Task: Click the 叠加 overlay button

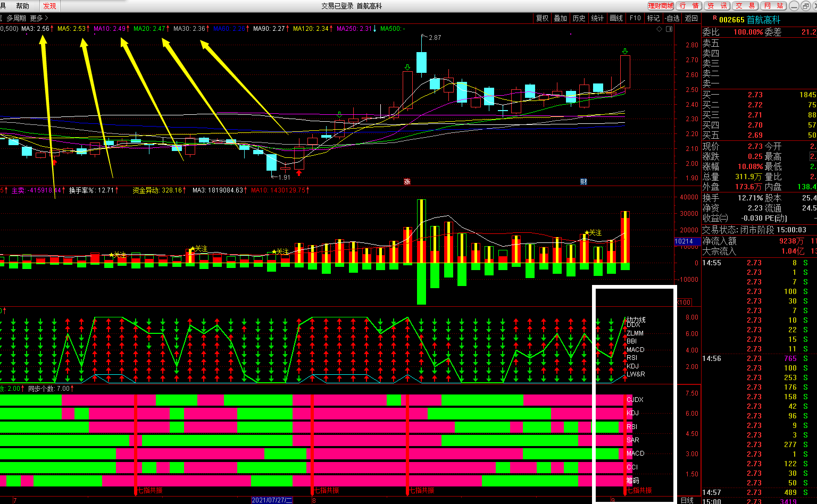Action: click(561, 18)
